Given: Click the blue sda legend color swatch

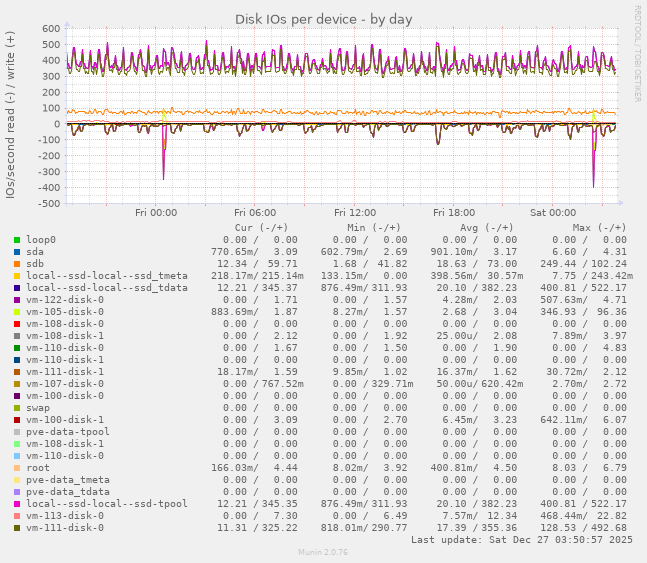Looking at the screenshot, I should [x=17, y=252].
